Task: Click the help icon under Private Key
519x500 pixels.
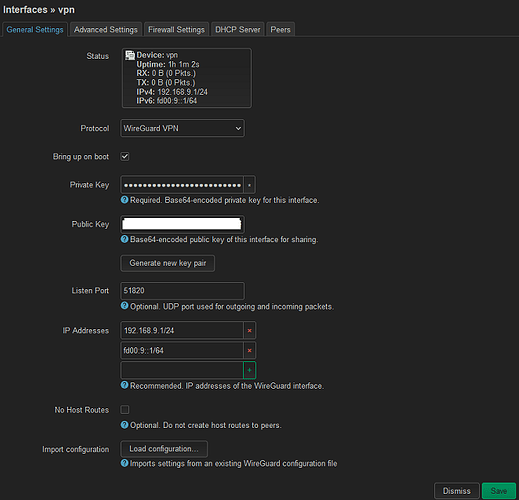Action: tap(124, 200)
